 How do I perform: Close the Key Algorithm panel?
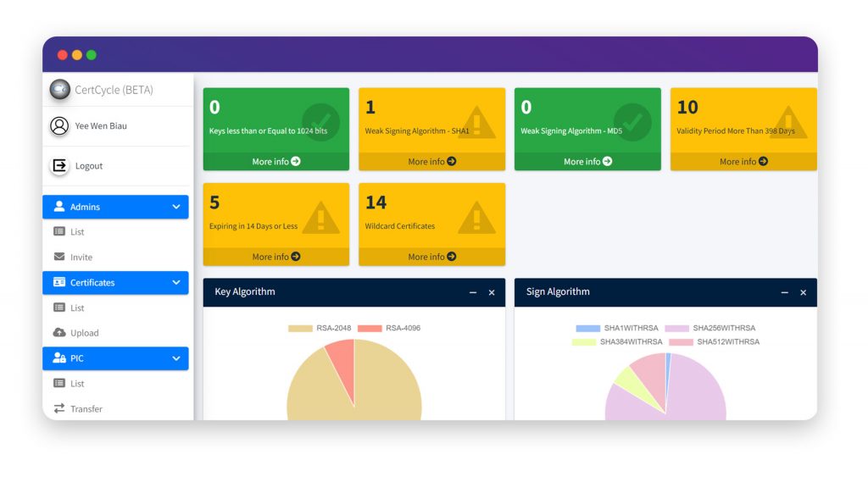tap(492, 292)
